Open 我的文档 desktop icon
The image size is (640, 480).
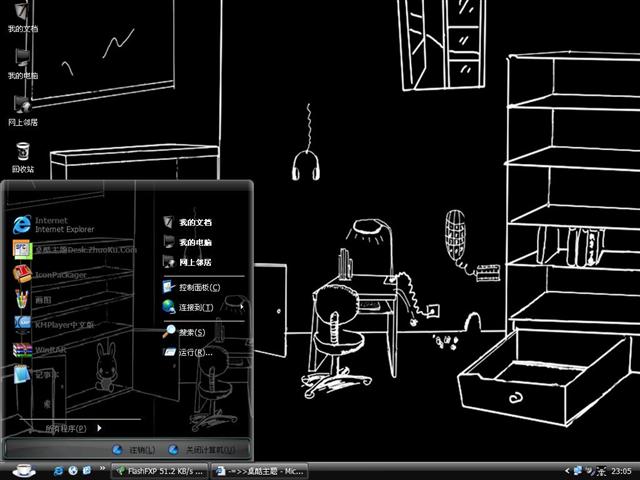click(22, 17)
